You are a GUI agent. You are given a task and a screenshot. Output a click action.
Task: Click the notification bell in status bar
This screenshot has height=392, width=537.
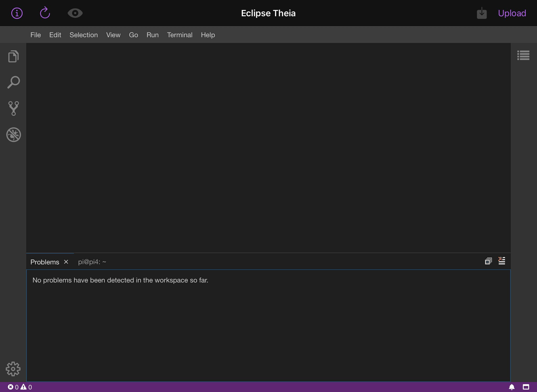click(512, 387)
